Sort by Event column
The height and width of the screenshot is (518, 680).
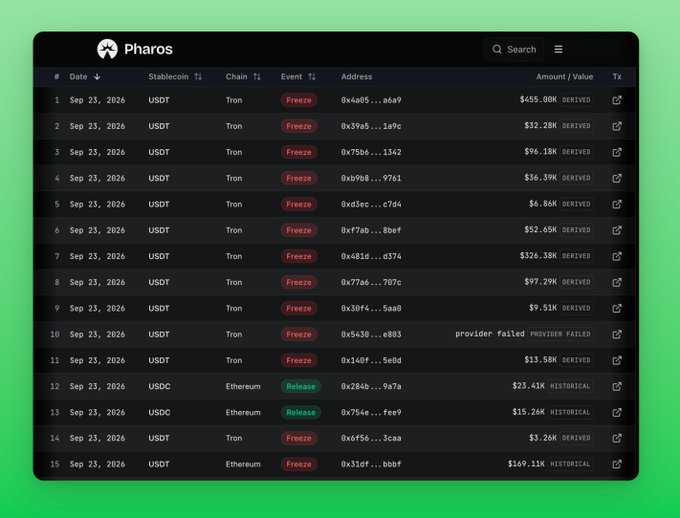coord(298,77)
